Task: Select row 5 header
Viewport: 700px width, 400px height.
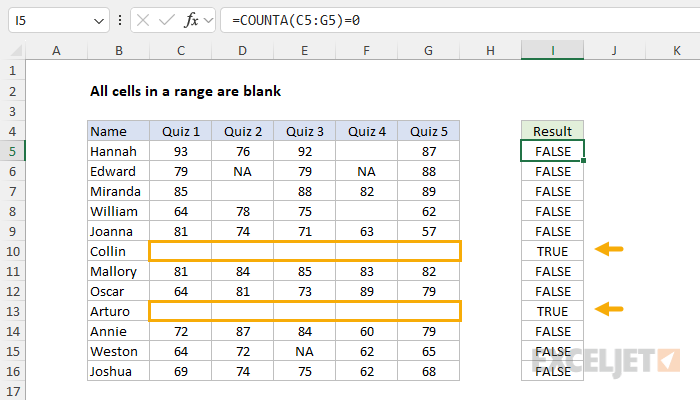Action: point(12,151)
